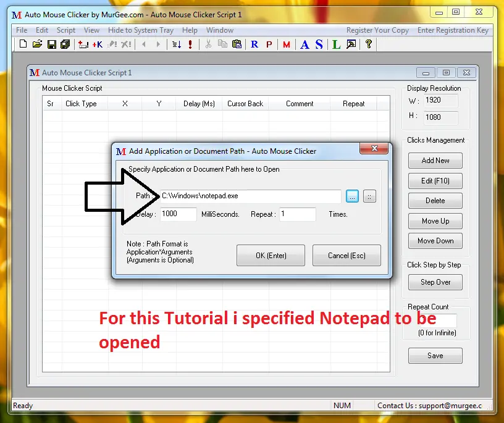Viewport: 504px width, 423px height.
Task: Click the display height field showing 1080
Action: pos(440,117)
